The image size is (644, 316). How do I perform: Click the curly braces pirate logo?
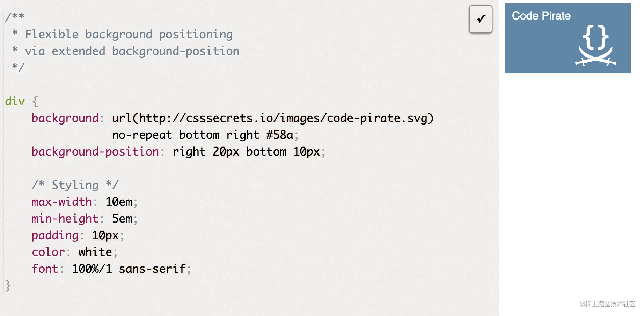pos(596,45)
